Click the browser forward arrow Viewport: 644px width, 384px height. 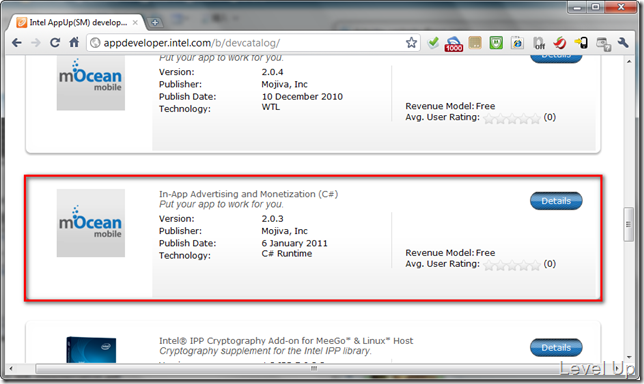[x=36, y=43]
